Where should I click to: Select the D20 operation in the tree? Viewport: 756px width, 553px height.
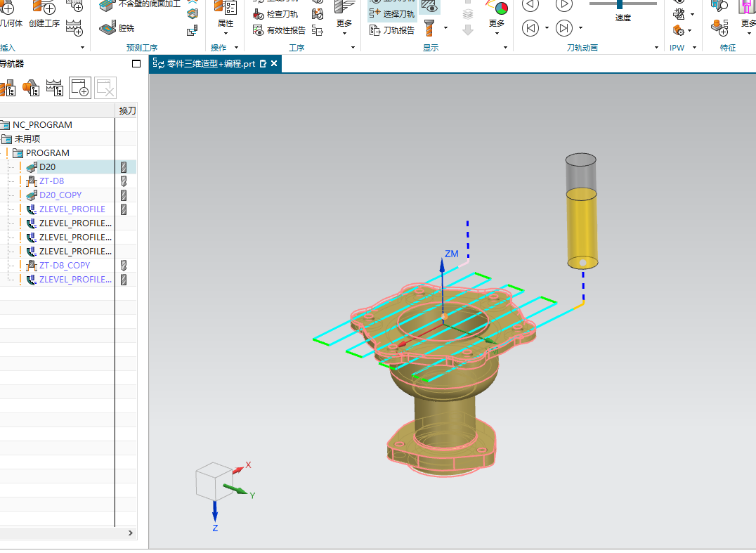click(47, 167)
